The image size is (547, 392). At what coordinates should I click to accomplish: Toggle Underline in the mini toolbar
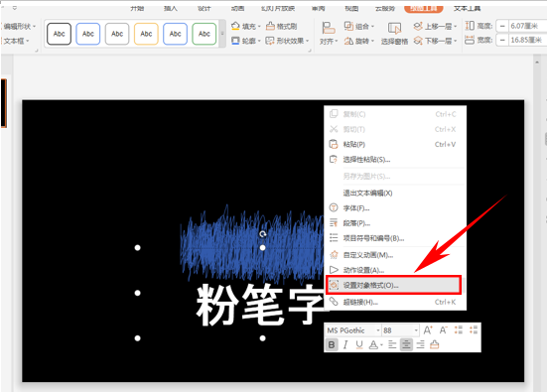359,345
